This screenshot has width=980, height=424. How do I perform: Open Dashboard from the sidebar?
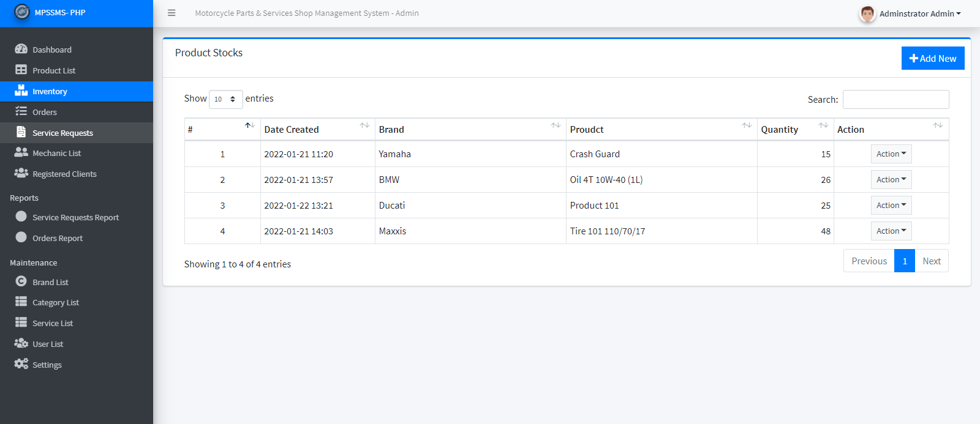pos(77,50)
